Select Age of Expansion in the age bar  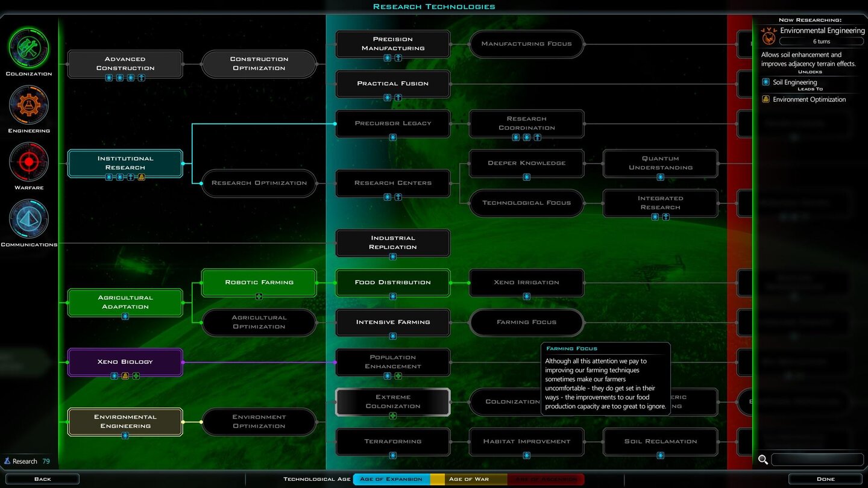391,479
